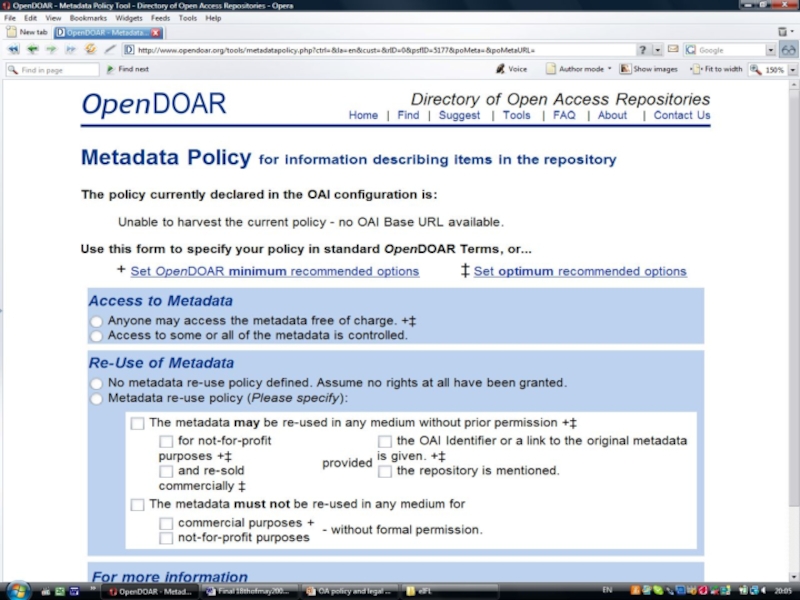This screenshot has height=600, width=800.
Task: Switch to Final18thofmay Word document in taskbar
Action: point(248,591)
